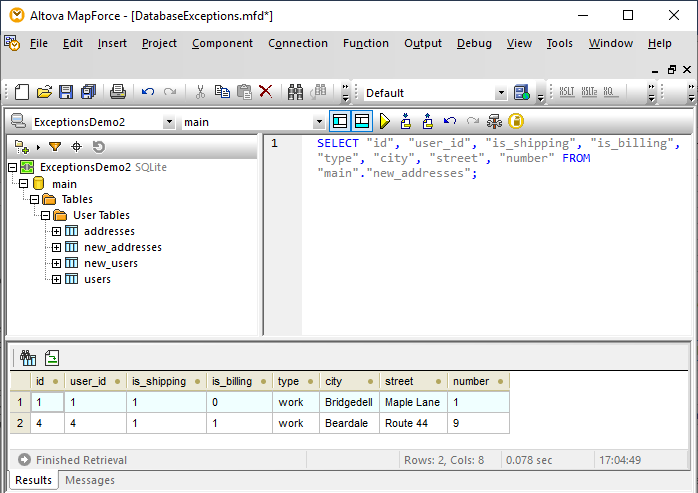Click the Print icon in toolbar
The height and width of the screenshot is (493, 698).
[x=117, y=92]
